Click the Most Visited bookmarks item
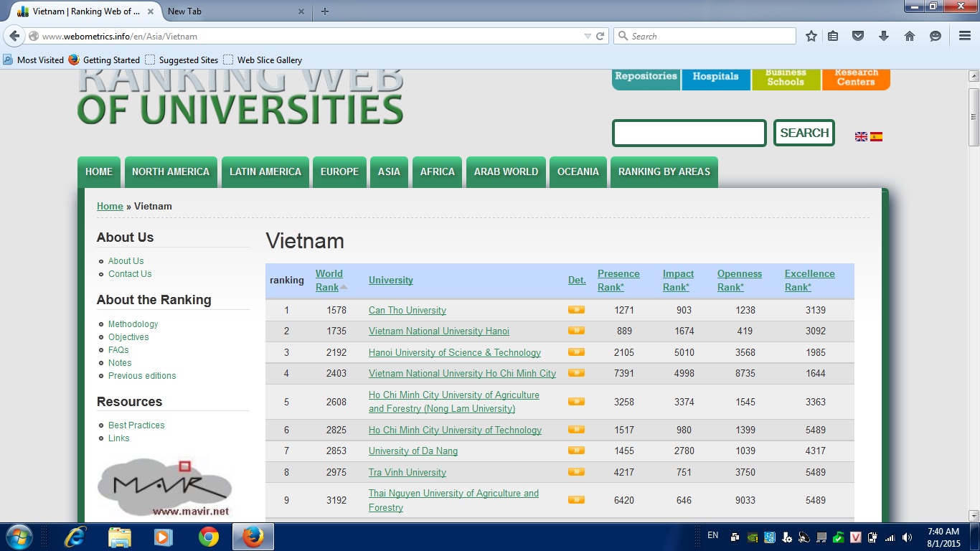Image resolution: width=980 pixels, height=551 pixels. pos(34,60)
